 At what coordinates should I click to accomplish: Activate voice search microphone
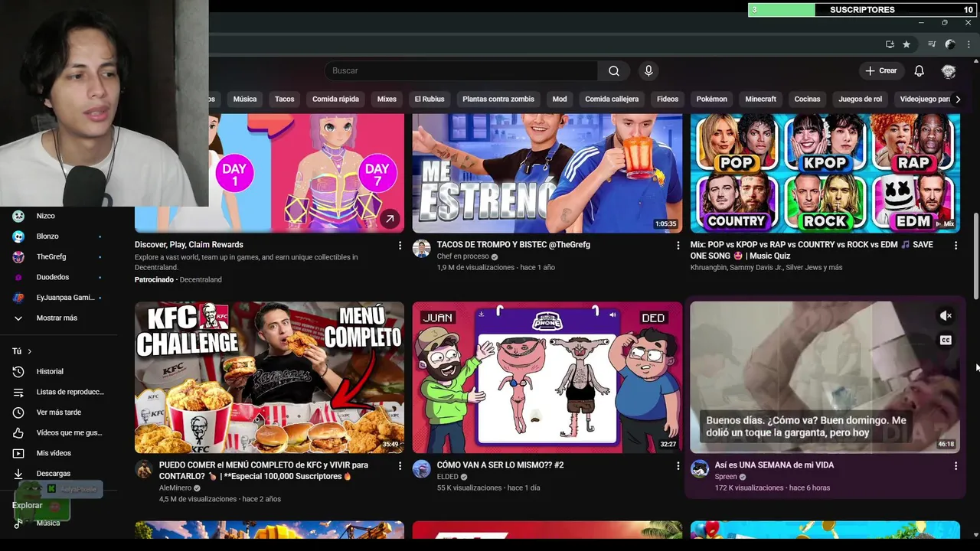tap(648, 70)
